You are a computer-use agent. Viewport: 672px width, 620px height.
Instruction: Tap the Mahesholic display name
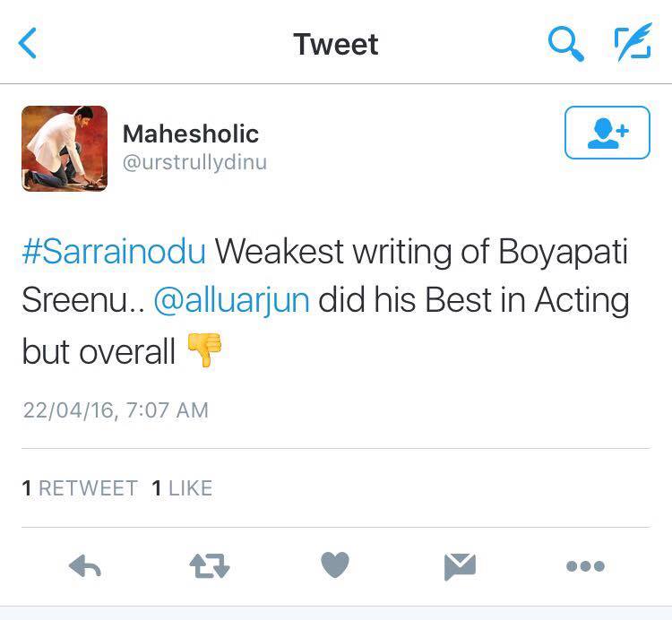click(x=190, y=134)
